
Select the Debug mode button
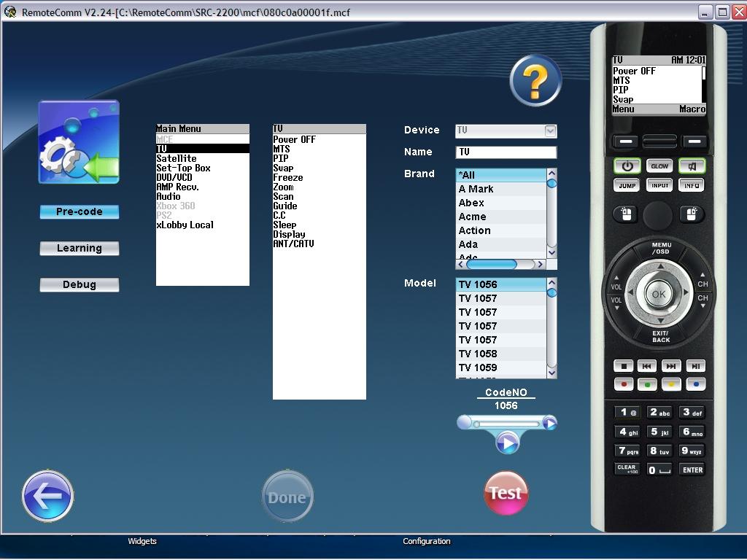[79, 285]
